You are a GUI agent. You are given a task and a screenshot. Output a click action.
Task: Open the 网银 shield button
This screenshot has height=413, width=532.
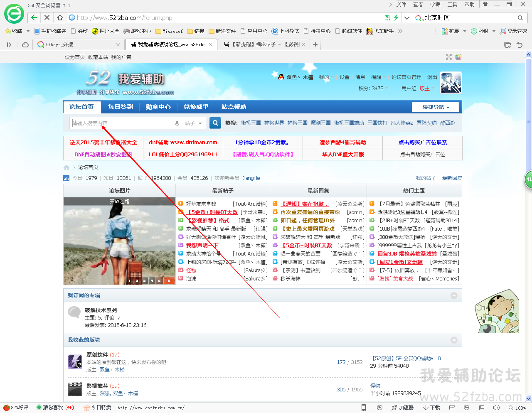tap(479, 31)
